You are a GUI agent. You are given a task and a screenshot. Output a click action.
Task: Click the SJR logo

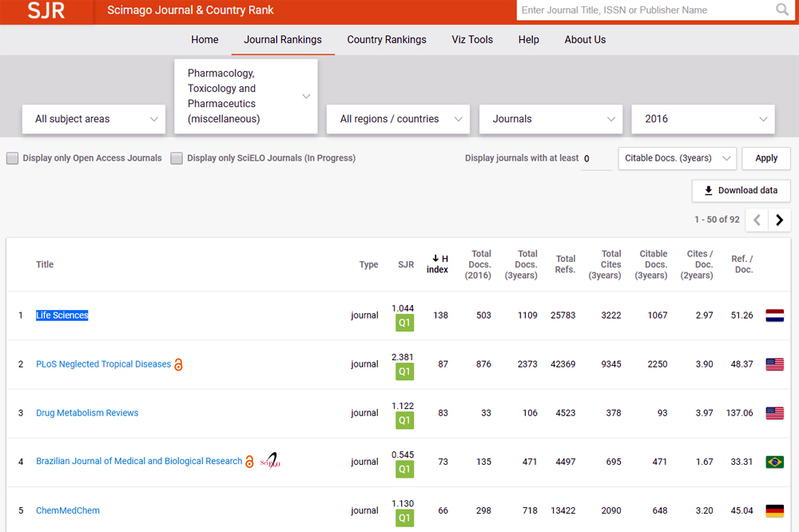(46, 10)
